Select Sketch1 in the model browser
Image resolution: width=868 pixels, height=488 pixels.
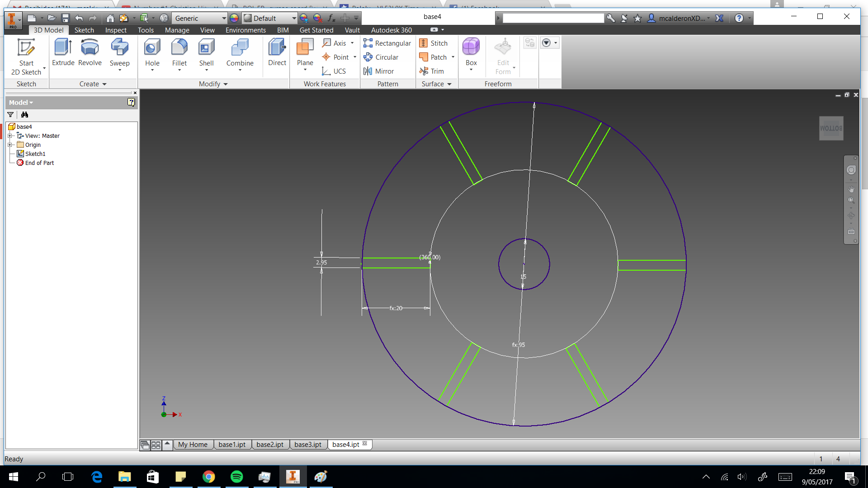[35, 154]
